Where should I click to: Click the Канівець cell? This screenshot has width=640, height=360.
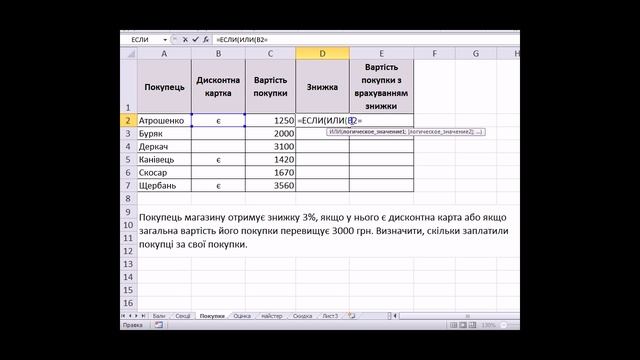point(164,160)
